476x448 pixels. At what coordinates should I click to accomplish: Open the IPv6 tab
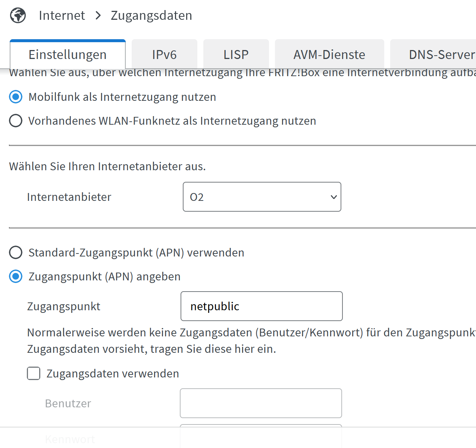pos(164,55)
